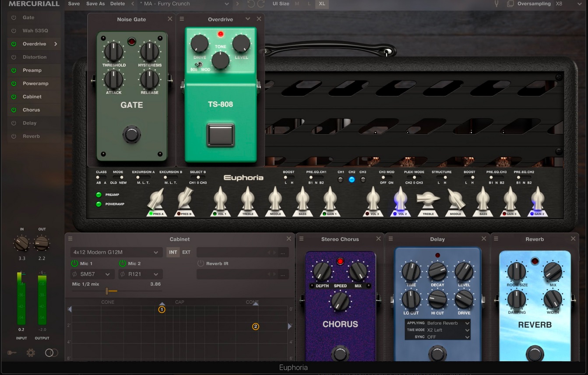Close the Noise Gate panel
588x375 pixels.
click(170, 19)
